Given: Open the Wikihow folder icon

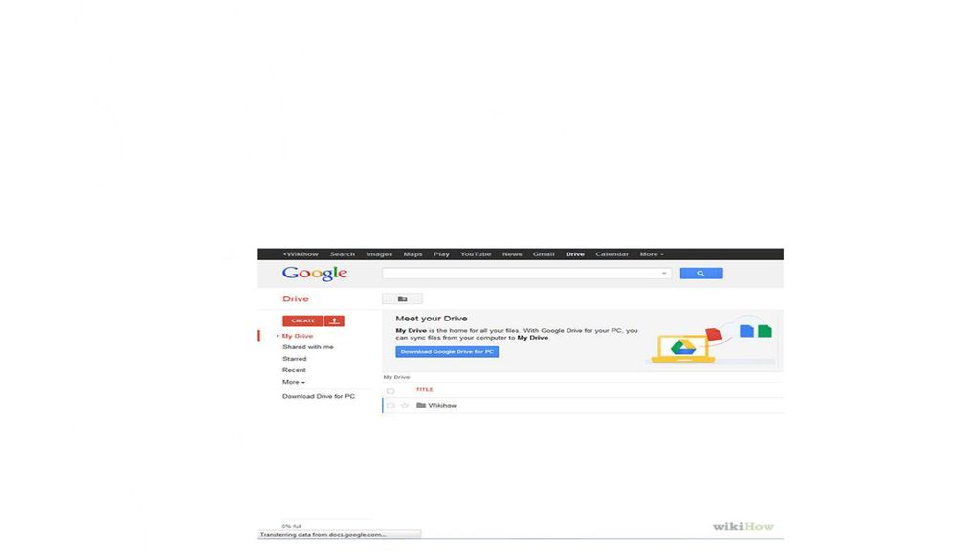Looking at the screenshot, I should tap(421, 405).
